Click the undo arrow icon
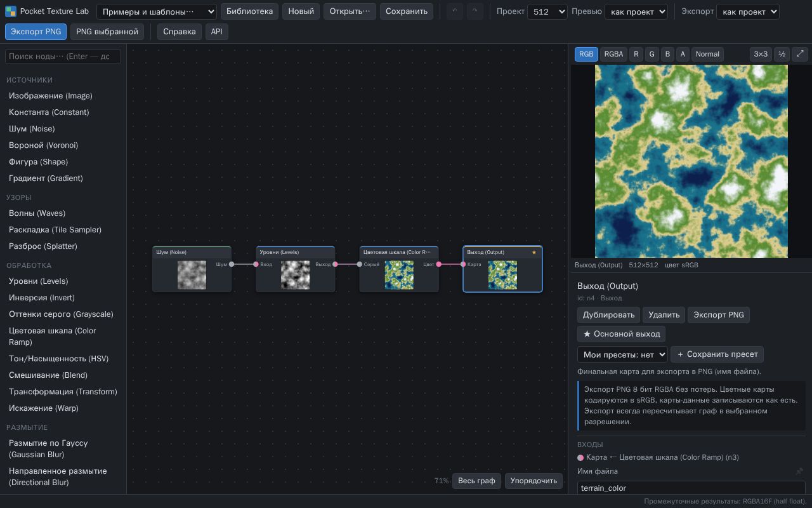 pos(455,11)
